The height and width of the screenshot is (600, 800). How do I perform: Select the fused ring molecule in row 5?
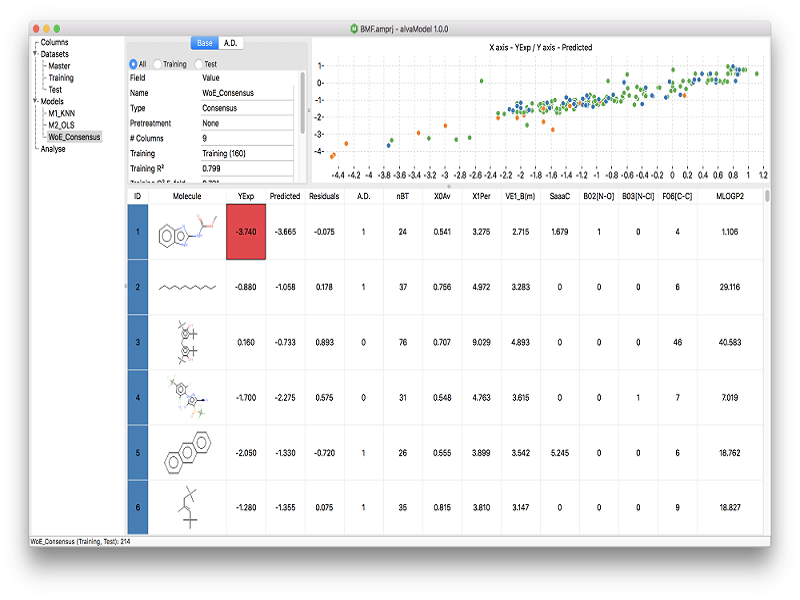point(187,452)
